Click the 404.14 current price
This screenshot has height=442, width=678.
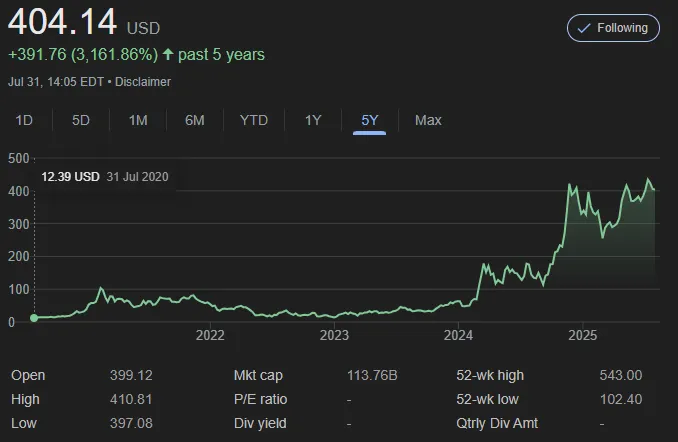pyautogui.click(x=60, y=20)
